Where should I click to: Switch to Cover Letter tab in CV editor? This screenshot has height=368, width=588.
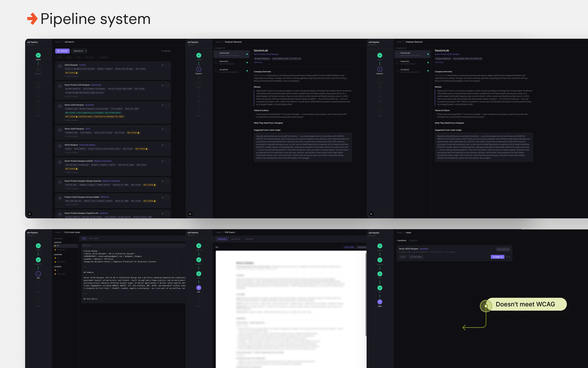[94, 238]
